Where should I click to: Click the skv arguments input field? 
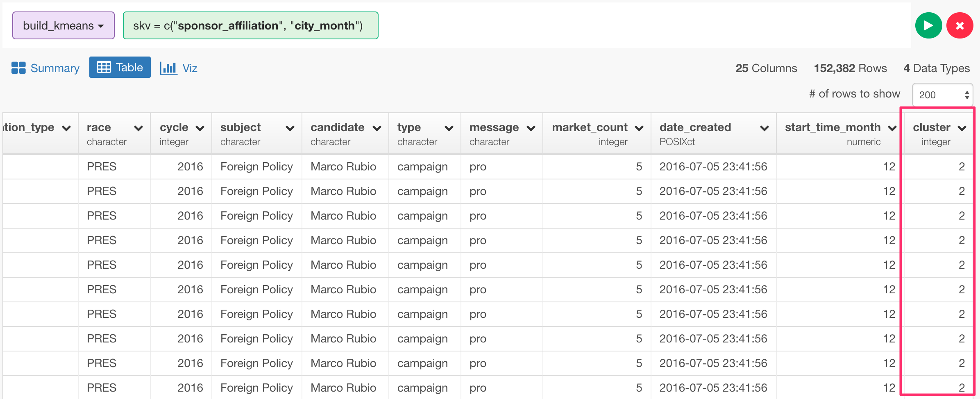[250, 26]
